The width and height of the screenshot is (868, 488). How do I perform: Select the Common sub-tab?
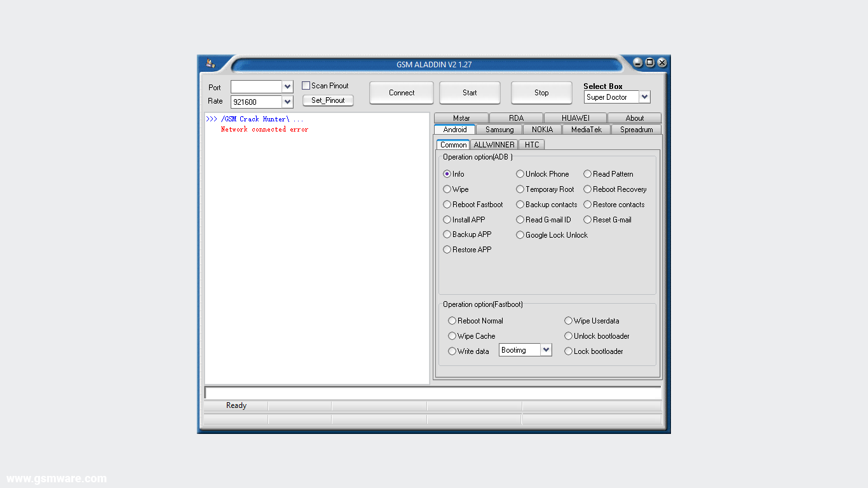(x=453, y=144)
